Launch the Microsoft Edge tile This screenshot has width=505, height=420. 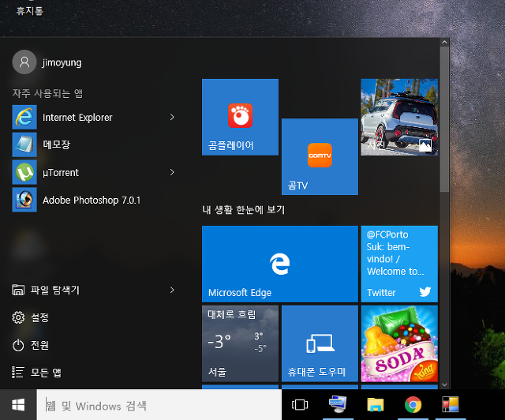click(x=280, y=264)
